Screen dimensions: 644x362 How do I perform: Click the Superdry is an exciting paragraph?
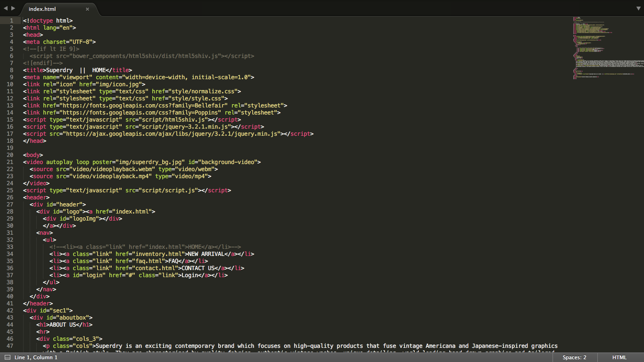300,348
